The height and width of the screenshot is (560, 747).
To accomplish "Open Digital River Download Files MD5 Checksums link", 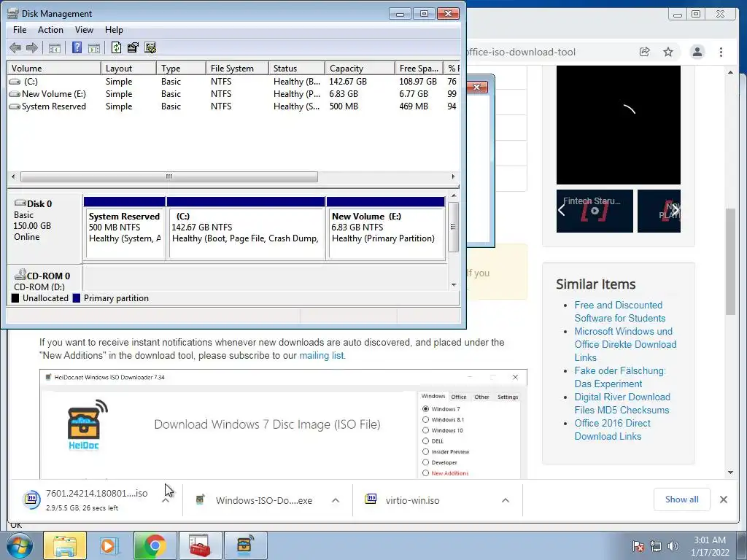I will pyautogui.click(x=622, y=403).
